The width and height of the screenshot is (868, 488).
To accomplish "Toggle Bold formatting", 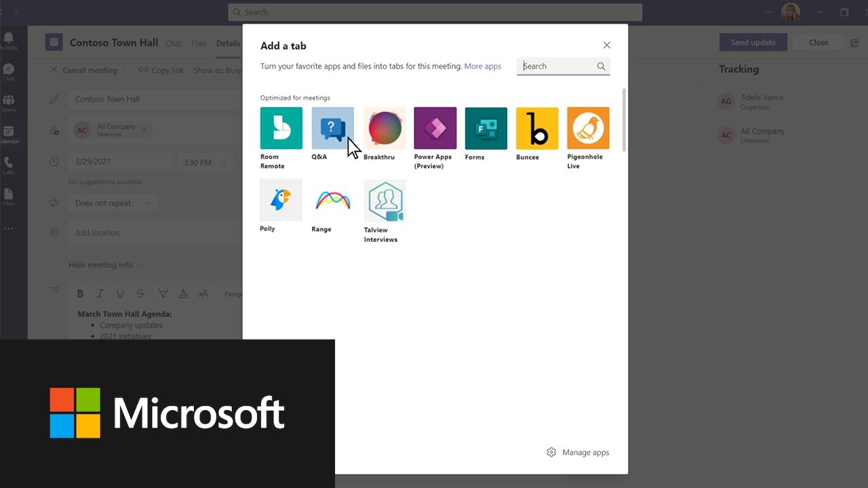I will [80, 293].
